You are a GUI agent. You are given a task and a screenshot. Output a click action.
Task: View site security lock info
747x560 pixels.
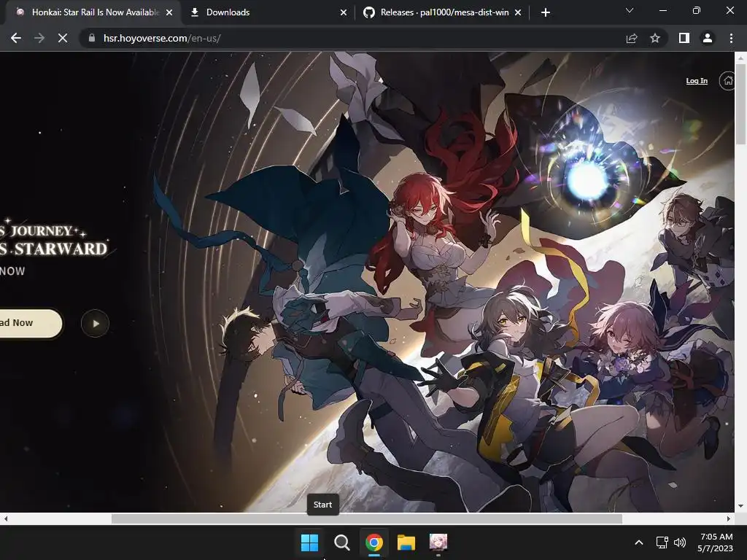point(91,38)
